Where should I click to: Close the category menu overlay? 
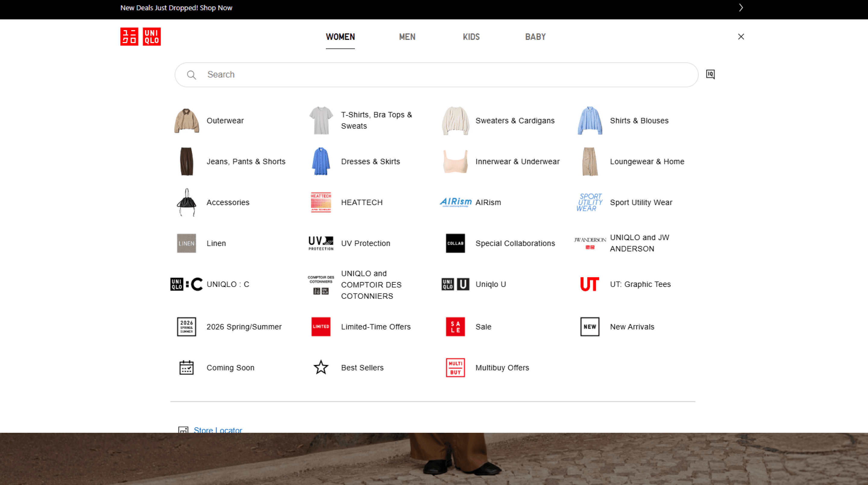[741, 36]
